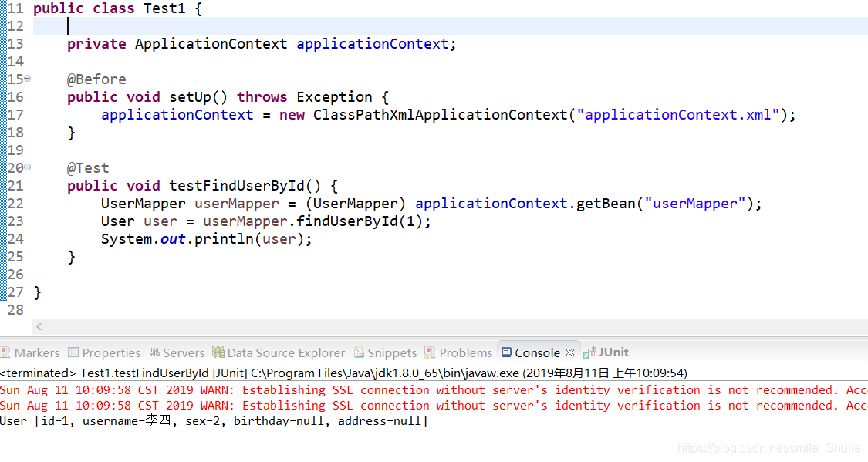Open the JUnit tab
Viewport: 868px width, 462px height.
[x=606, y=352]
